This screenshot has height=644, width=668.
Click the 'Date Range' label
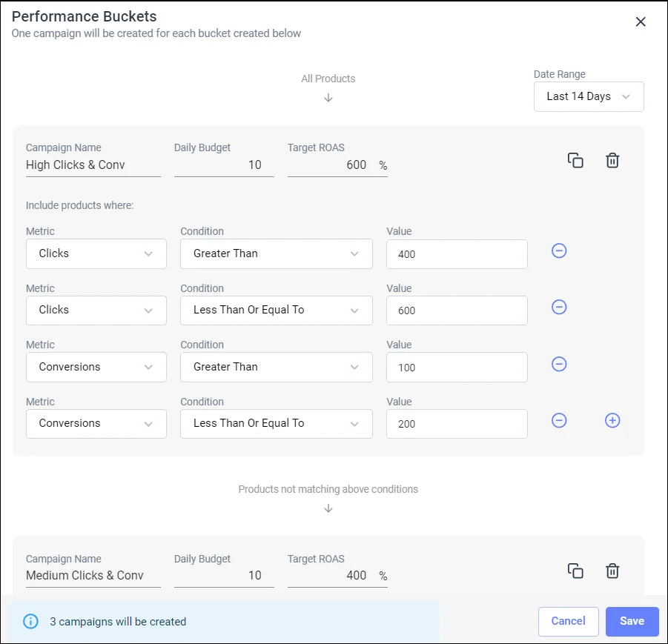tap(559, 75)
